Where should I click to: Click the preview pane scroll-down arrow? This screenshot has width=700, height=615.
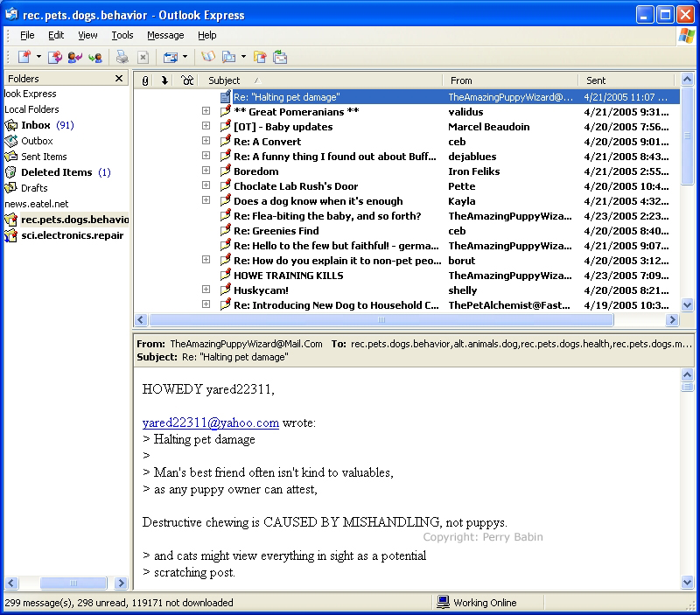click(687, 582)
